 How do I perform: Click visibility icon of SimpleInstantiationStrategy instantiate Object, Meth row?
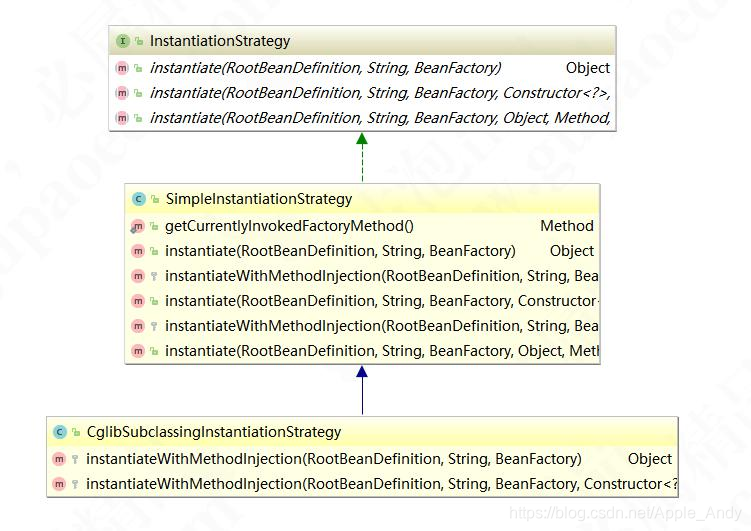[x=154, y=351]
